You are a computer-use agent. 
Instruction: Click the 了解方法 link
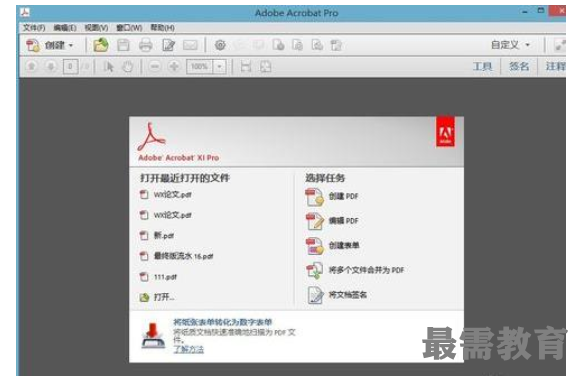pos(189,349)
